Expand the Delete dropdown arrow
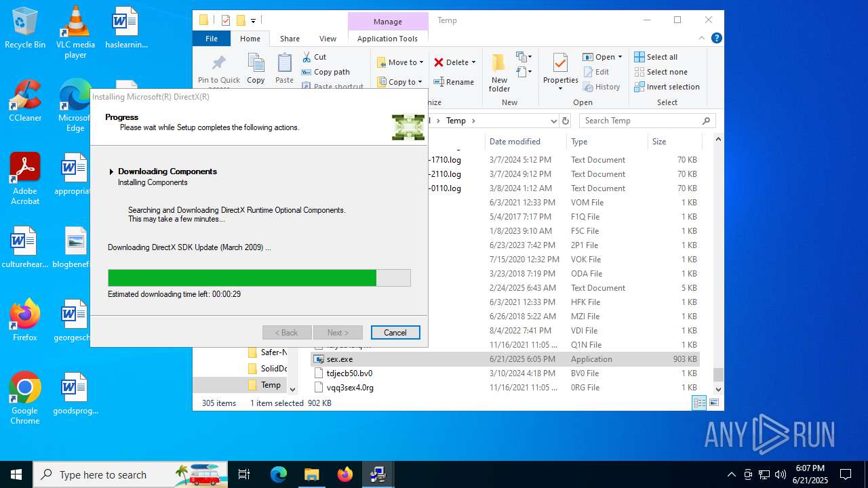Screen dimensions: 868x488 click(473, 62)
